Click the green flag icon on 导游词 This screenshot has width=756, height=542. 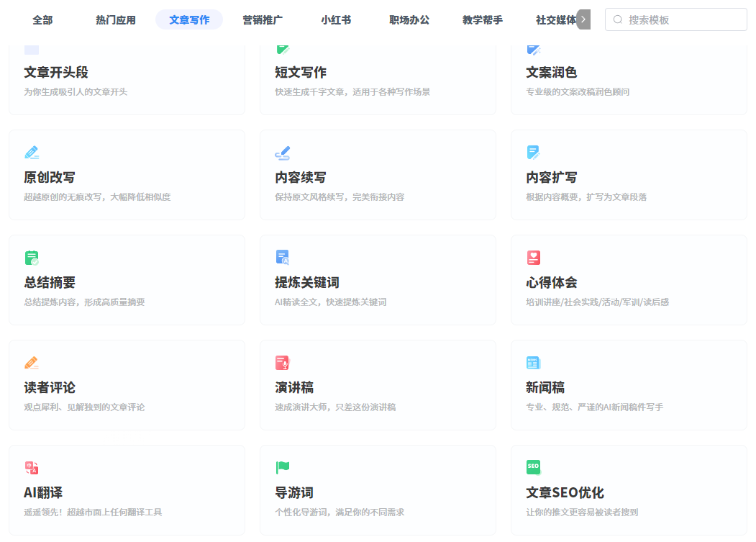[283, 468]
